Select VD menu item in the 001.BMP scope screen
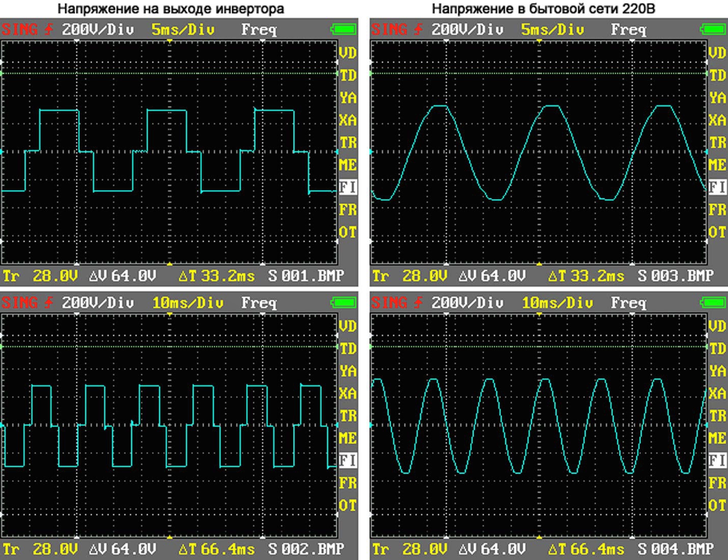The height and width of the screenshot is (560, 728). tap(348, 53)
